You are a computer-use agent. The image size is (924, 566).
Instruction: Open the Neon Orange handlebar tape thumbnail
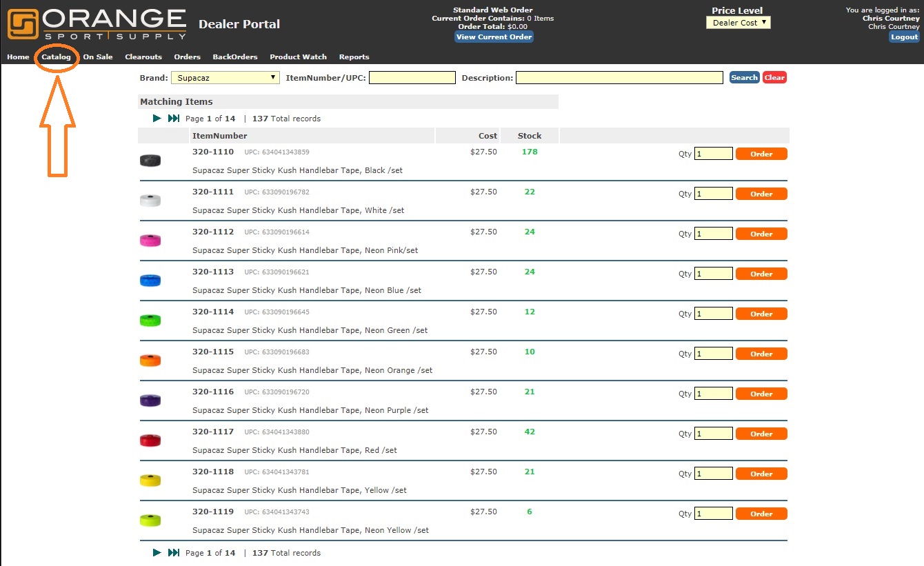coord(150,361)
